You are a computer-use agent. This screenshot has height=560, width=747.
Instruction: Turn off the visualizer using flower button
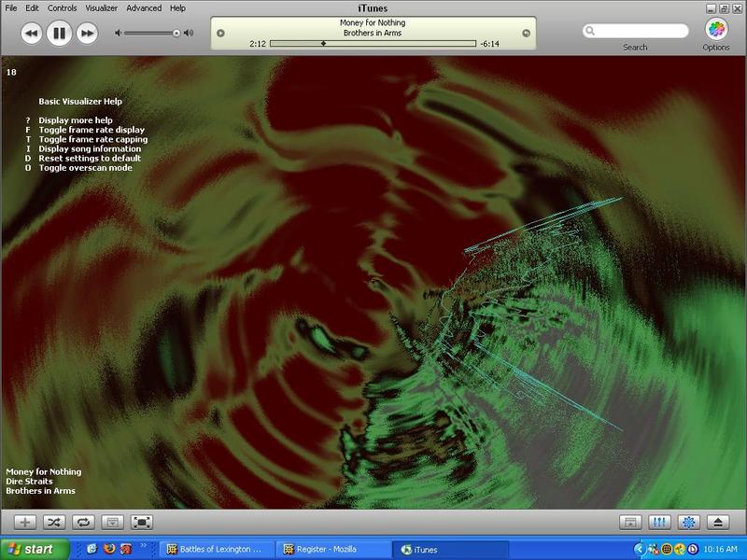pyautogui.click(x=690, y=522)
